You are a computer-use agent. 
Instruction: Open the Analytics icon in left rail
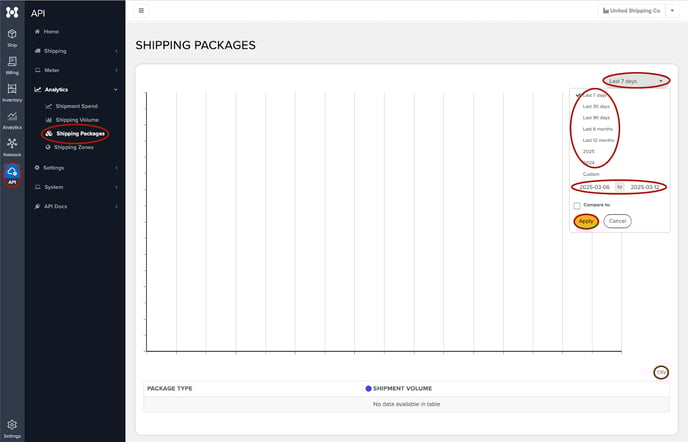12,120
